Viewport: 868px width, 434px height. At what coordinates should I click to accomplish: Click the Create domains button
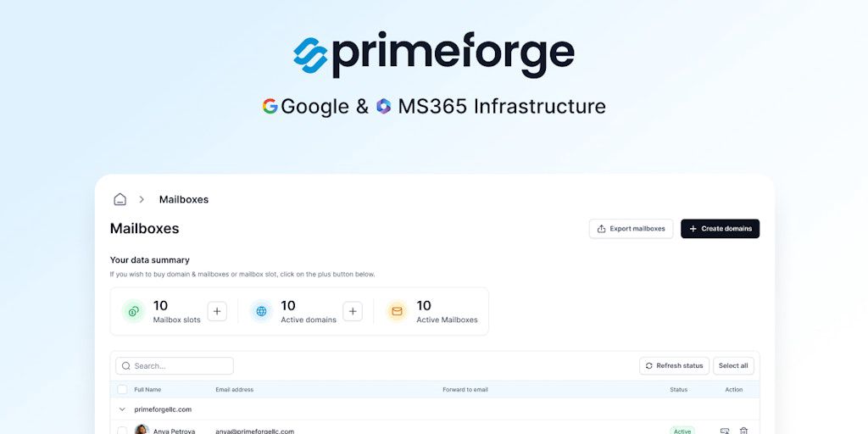pos(720,229)
